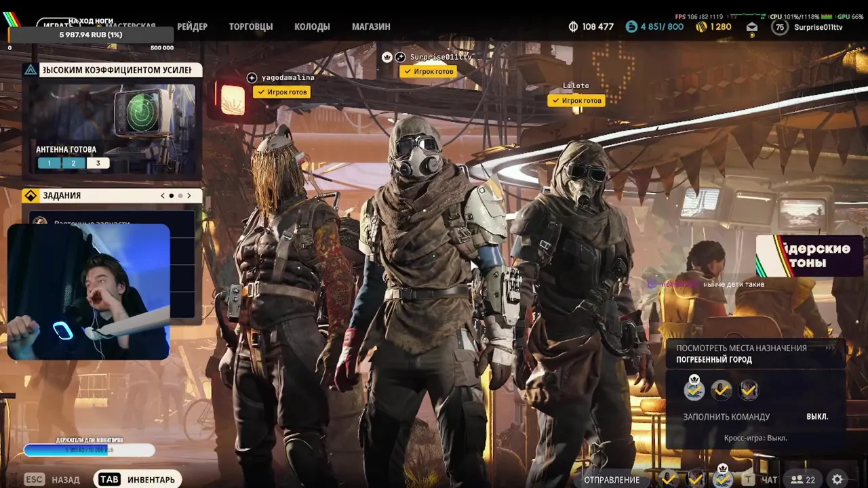
Task: Expand ПОСМОТРЕТЬ МЕСТА НАЗНАЧЕНИЯ arrows
Action: 830,348
